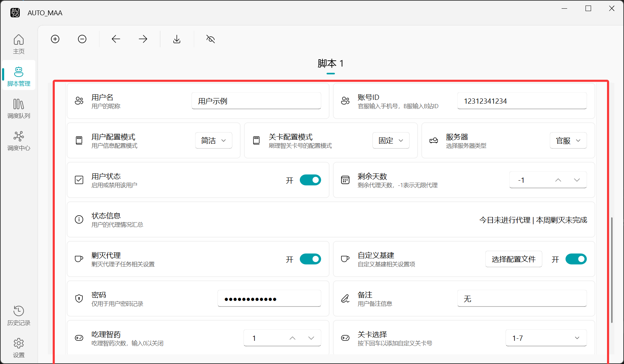
Task: Click the move left arrow icon
Action: coord(116,39)
